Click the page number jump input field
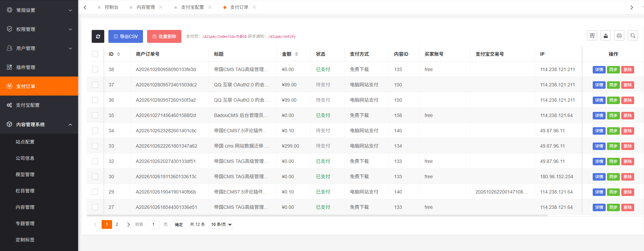The width and height of the screenshot is (644, 251). 153,224
